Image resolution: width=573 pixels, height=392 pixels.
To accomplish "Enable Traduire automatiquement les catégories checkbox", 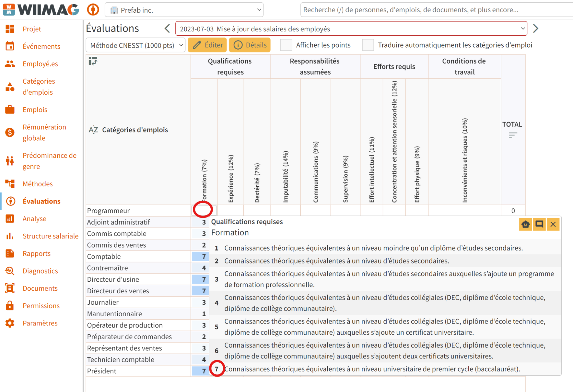I will click(368, 45).
